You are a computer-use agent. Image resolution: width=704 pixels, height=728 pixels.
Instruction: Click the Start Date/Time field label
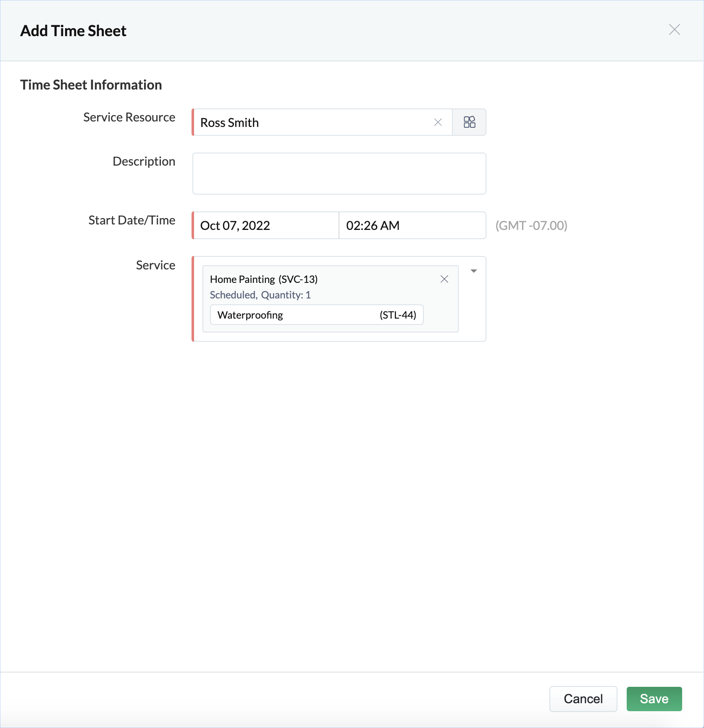131,220
